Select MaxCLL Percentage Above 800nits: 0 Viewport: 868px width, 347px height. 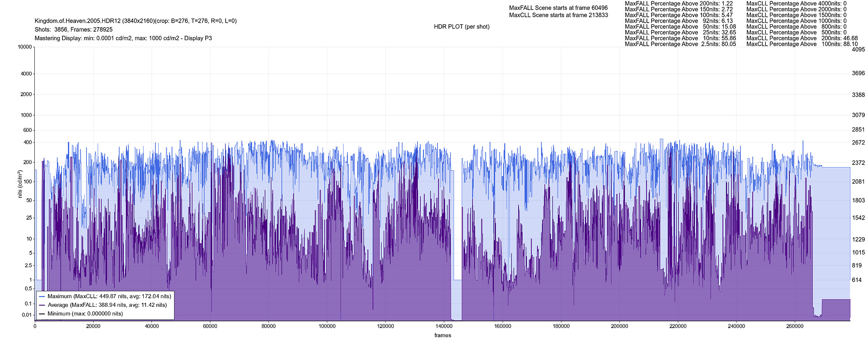(x=797, y=27)
